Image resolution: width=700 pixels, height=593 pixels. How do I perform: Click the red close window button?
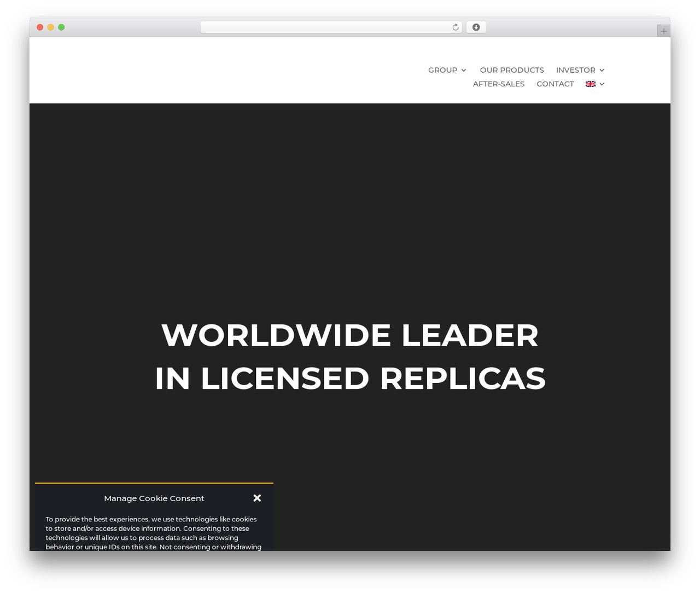40,27
